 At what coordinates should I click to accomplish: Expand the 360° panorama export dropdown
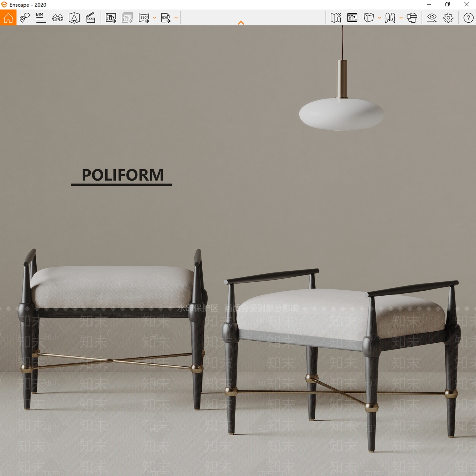(155, 18)
